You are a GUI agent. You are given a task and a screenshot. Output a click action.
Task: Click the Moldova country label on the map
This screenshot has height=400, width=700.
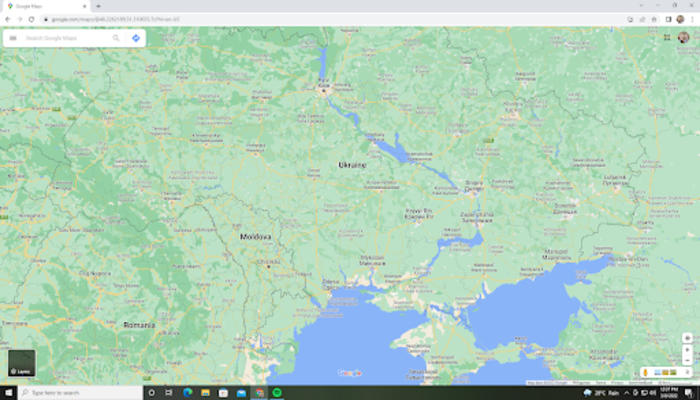point(255,237)
